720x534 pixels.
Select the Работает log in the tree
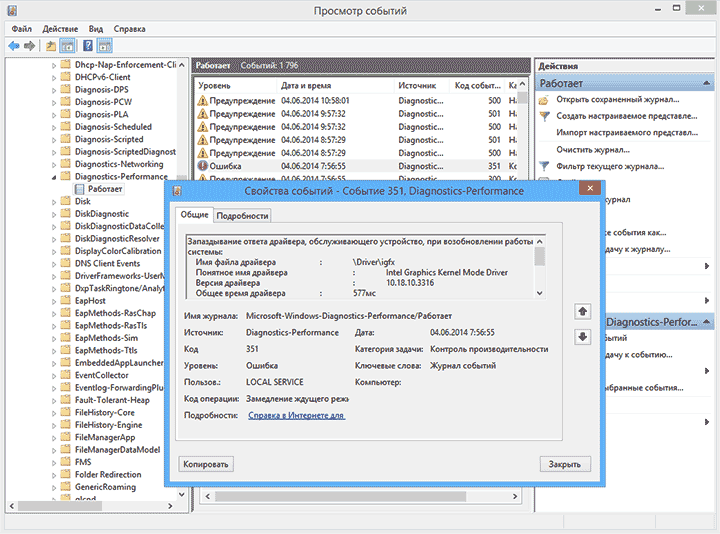pos(105,189)
